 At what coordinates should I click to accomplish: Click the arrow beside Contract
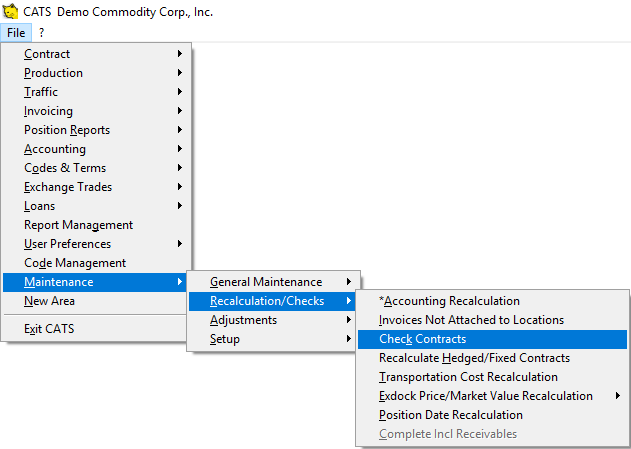click(x=180, y=54)
